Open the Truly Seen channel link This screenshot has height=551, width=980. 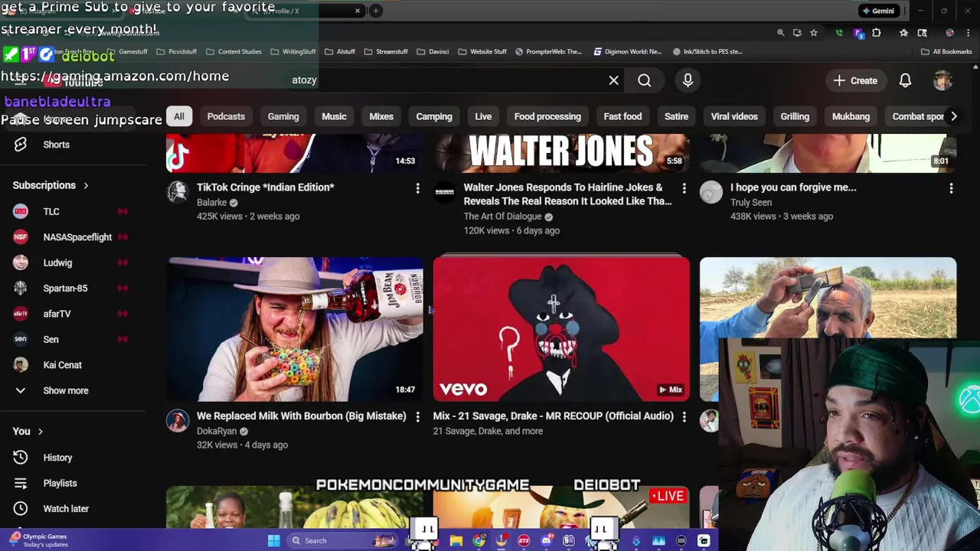pyautogui.click(x=751, y=203)
